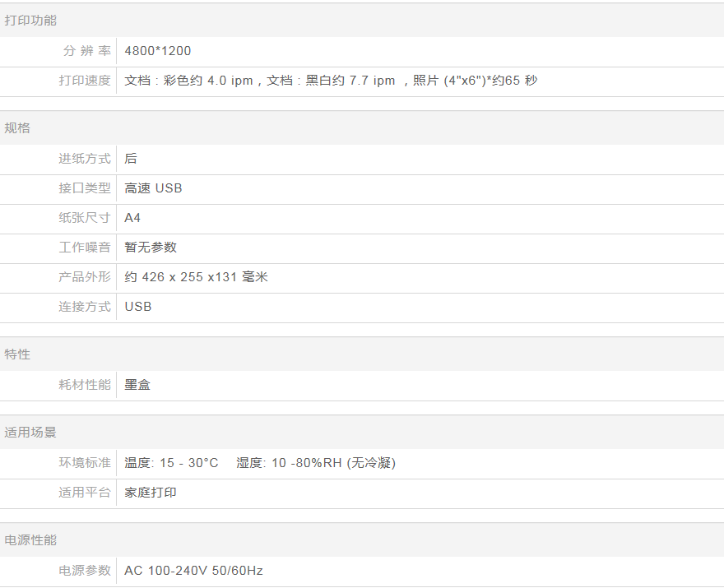Click the 特性 section header

point(17,354)
